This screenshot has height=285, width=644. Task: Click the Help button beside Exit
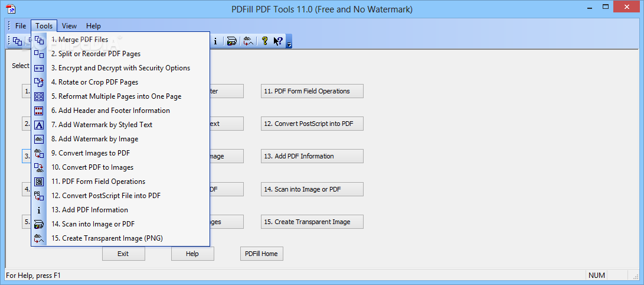(x=192, y=254)
